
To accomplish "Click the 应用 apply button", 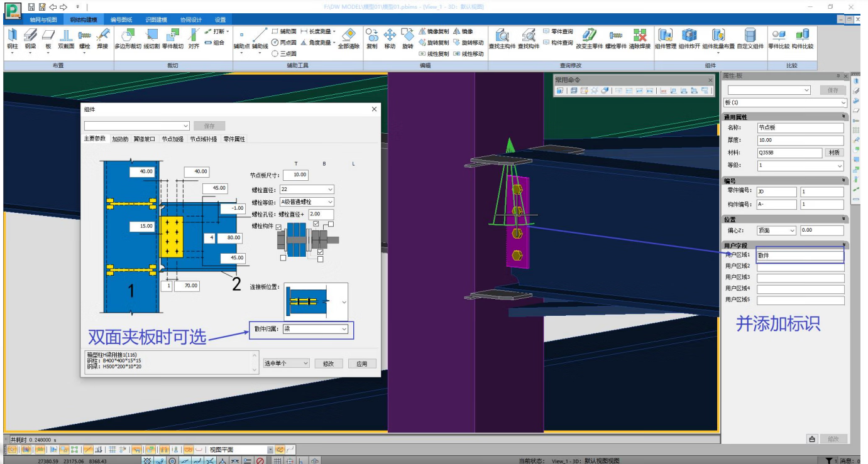I will pyautogui.click(x=361, y=364).
